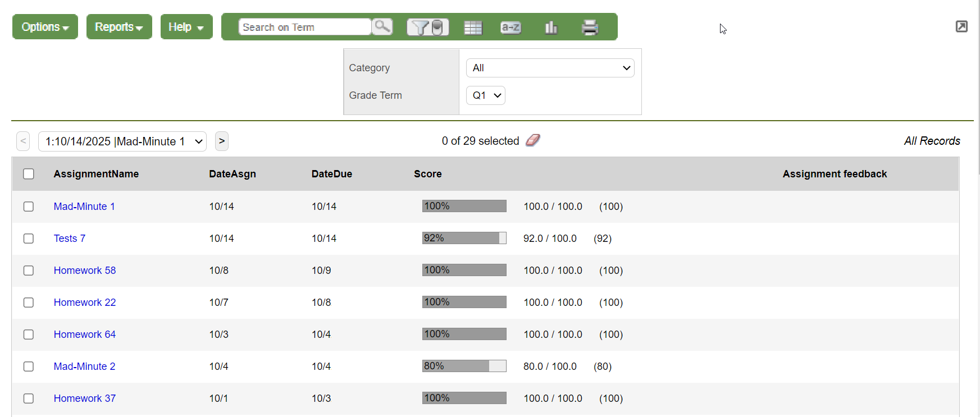This screenshot has height=417, width=980.
Task: Open the bar chart icon
Action: [x=551, y=28]
